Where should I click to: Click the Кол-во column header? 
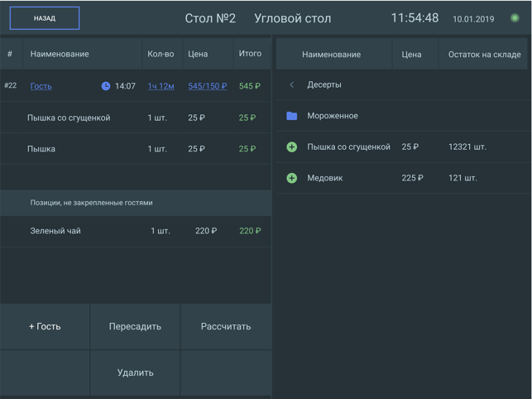[x=161, y=54]
